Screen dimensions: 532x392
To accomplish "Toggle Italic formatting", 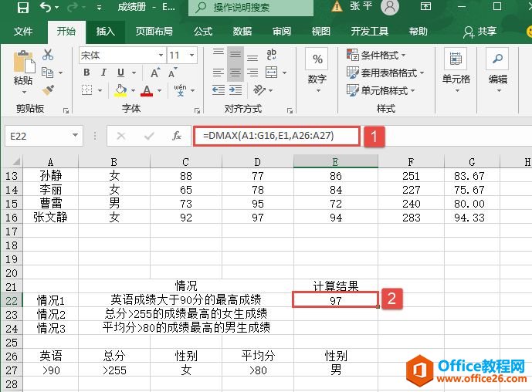I will click(103, 73).
